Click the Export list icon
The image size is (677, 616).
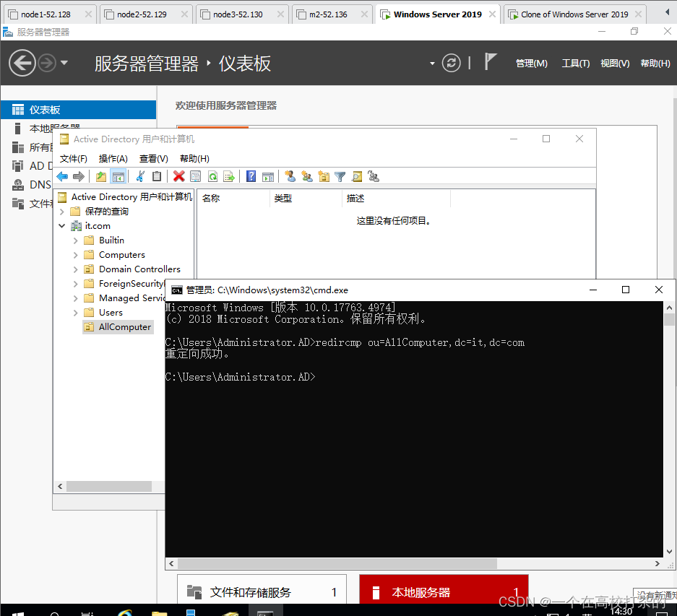coord(229,176)
